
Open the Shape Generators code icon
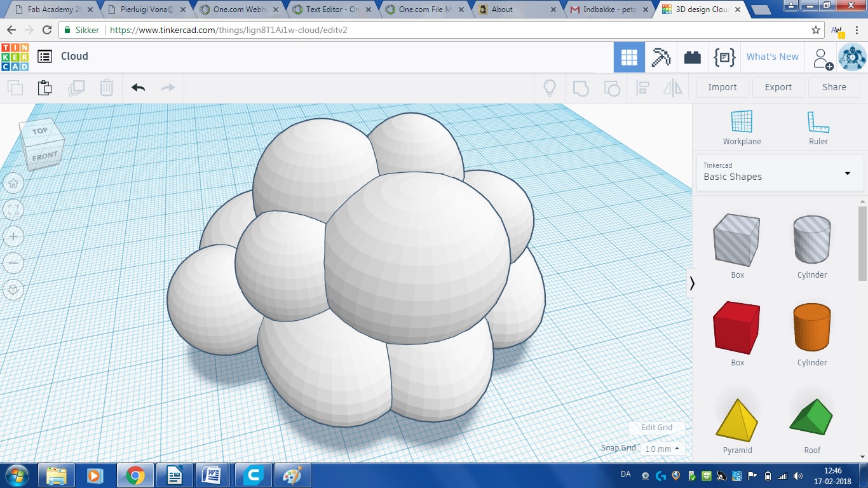pyautogui.click(x=724, y=57)
